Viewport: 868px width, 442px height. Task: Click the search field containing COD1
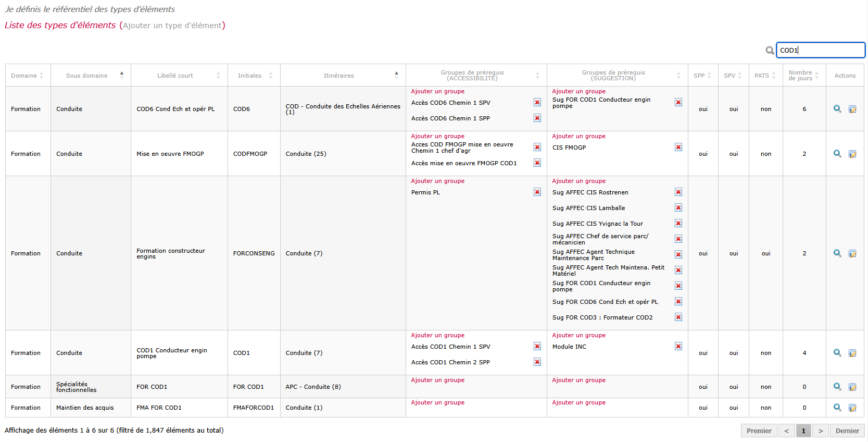coord(821,50)
